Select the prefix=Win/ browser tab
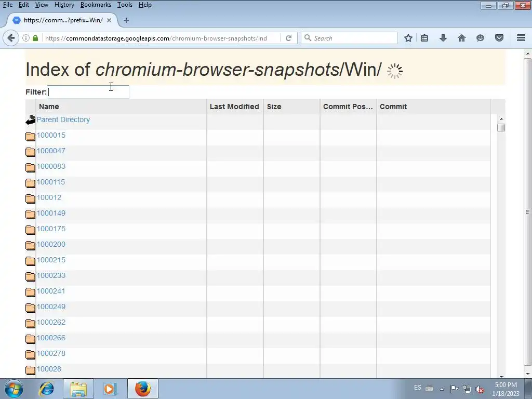Image resolution: width=532 pixels, height=399 pixels. click(x=63, y=20)
